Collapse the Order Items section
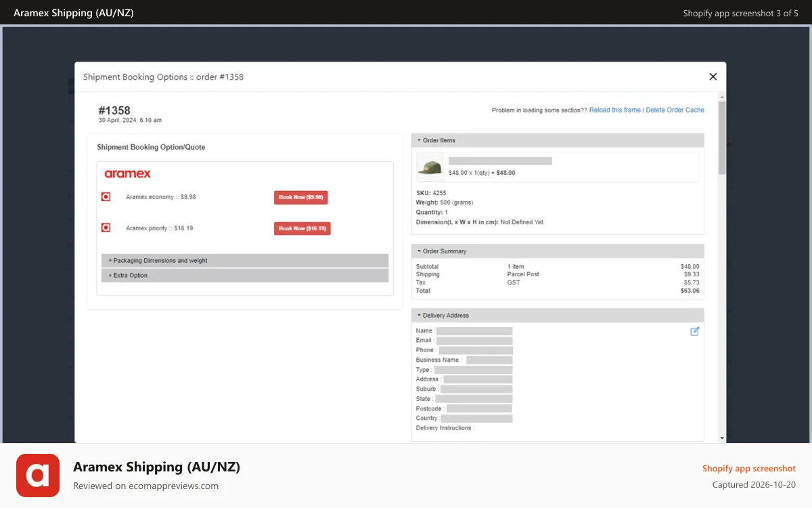This screenshot has height=508, width=812. coord(558,140)
